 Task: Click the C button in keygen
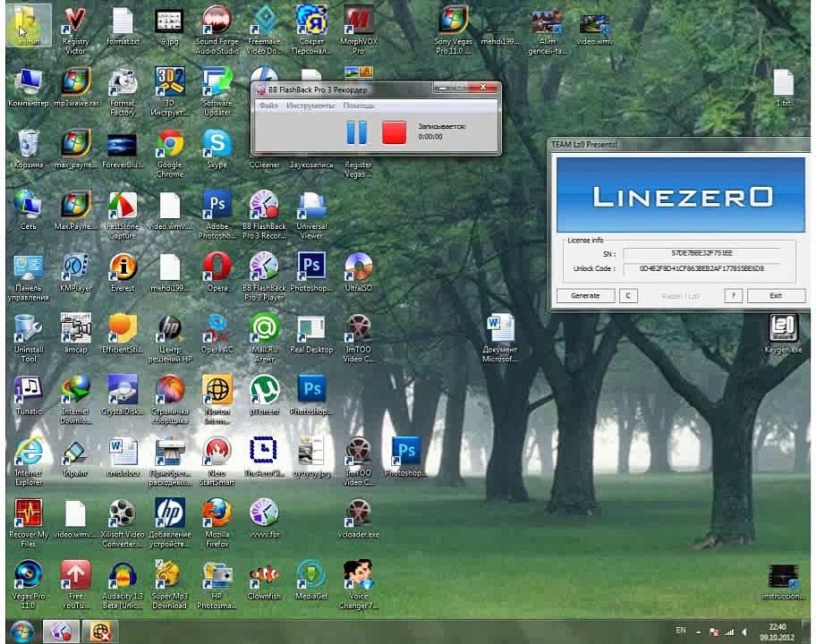tap(628, 295)
